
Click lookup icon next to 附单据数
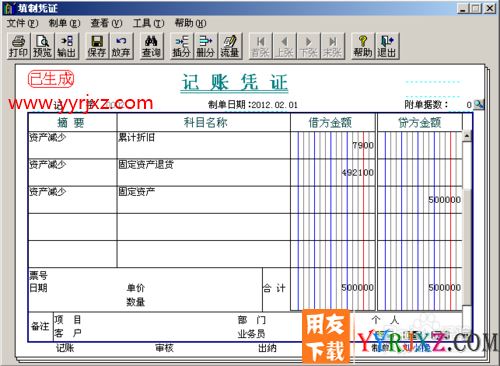tap(479, 104)
